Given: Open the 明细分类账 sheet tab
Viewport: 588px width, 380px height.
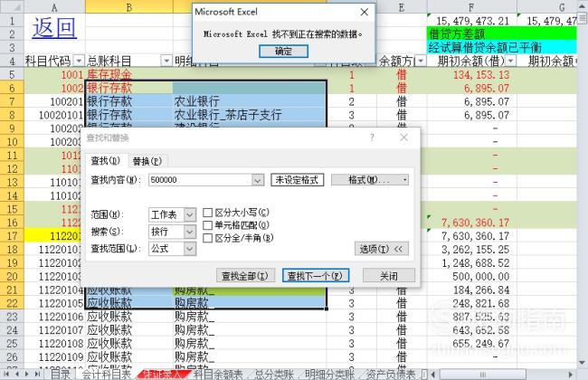Looking at the screenshot, I should [x=329, y=374].
